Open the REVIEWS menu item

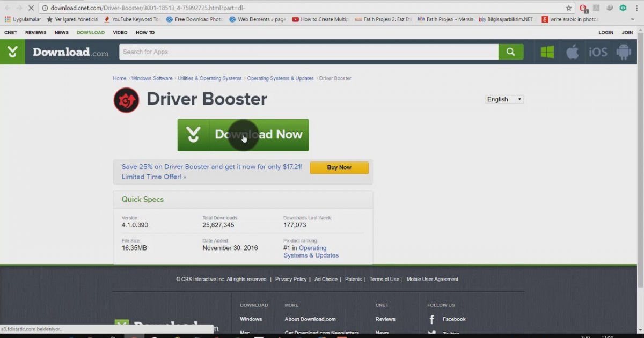pyautogui.click(x=36, y=33)
